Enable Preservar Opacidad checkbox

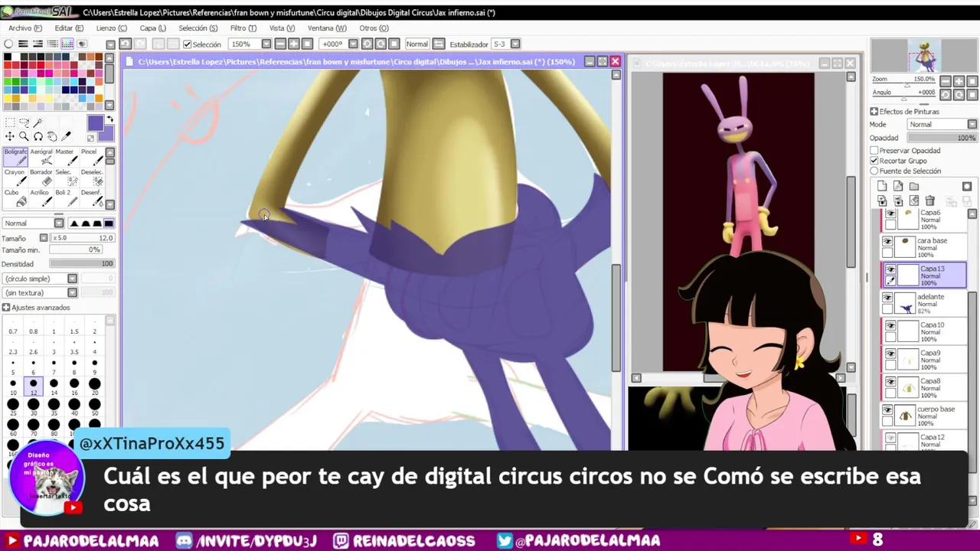click(x=874, y=151)
